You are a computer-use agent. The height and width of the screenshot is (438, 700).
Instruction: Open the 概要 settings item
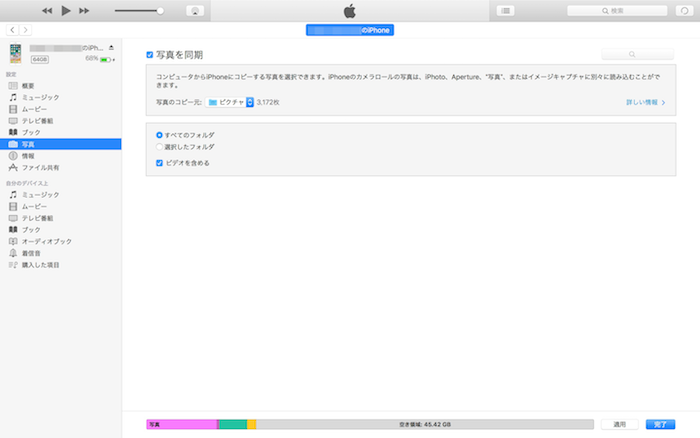coord(61,86)
